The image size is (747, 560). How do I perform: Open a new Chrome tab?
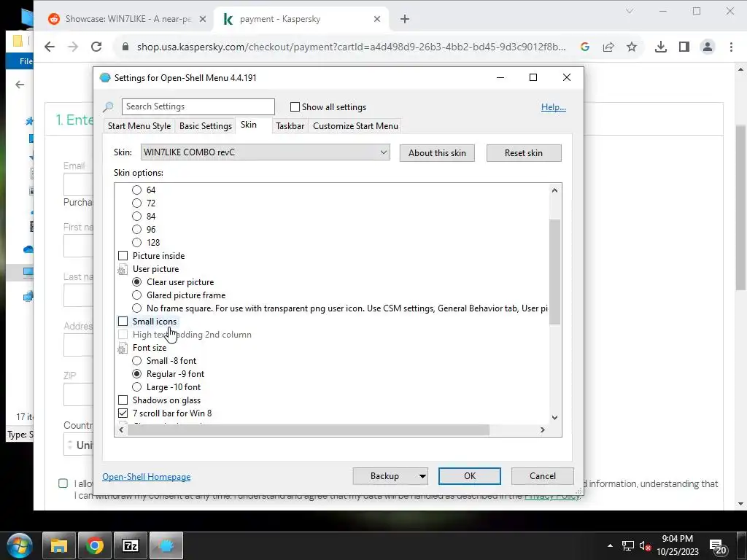pos(405,19)
